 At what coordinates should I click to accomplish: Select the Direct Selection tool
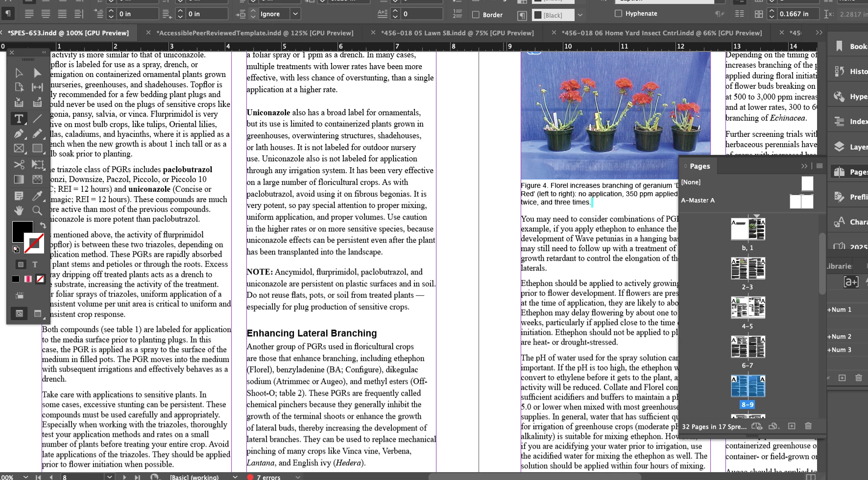coord(37,73)
